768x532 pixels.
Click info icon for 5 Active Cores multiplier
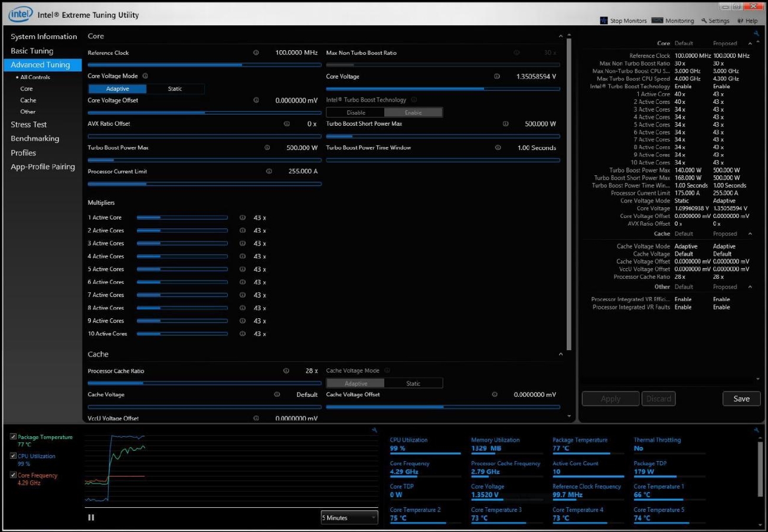(243, 269)
